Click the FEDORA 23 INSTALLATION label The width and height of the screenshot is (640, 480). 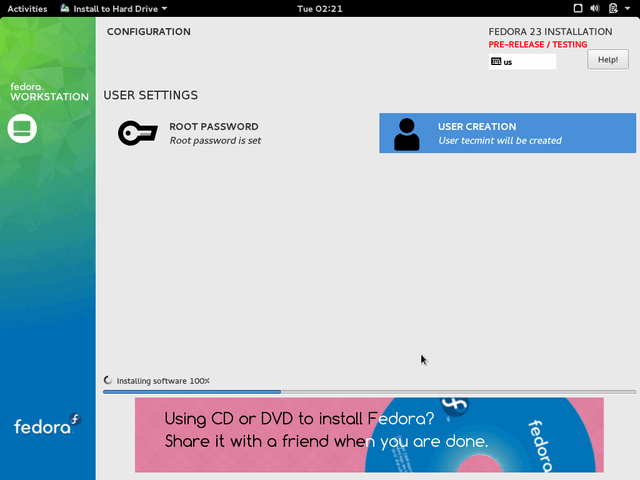coord(550,32)
